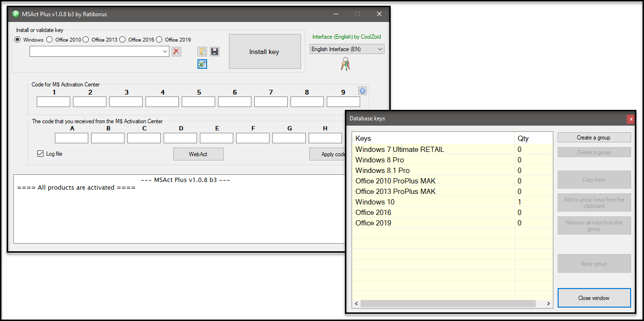Click received code field D
644x321 pixels.
180,138
